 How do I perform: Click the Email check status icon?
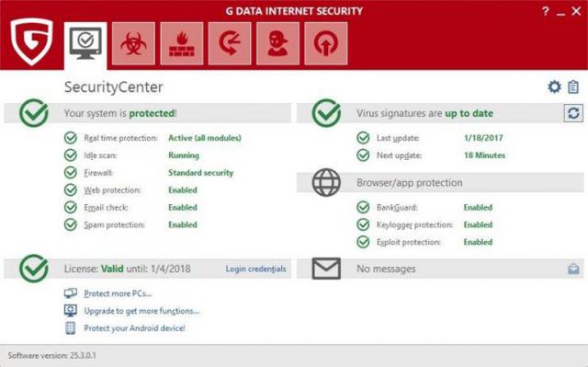pyautogui.click(x=71, y=207)
